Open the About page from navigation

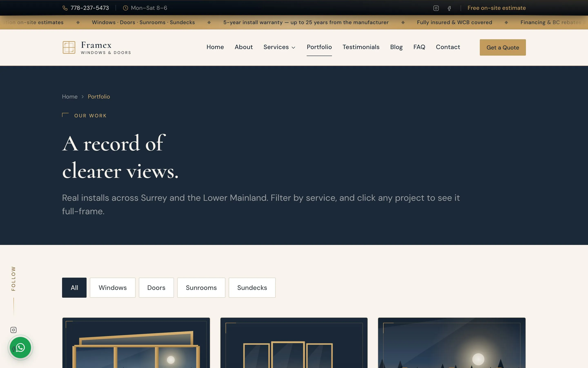tap(243, 47)
